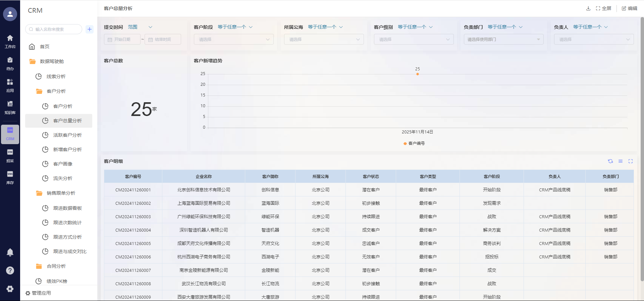Screen dimensions: 644x301
Task: Open 流失分析 report in the sidebar
Action: (63, 178)
